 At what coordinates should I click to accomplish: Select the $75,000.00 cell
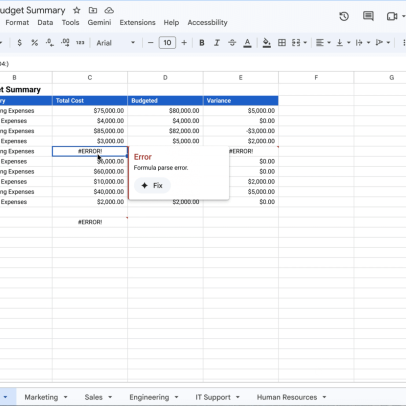(90, 111)
